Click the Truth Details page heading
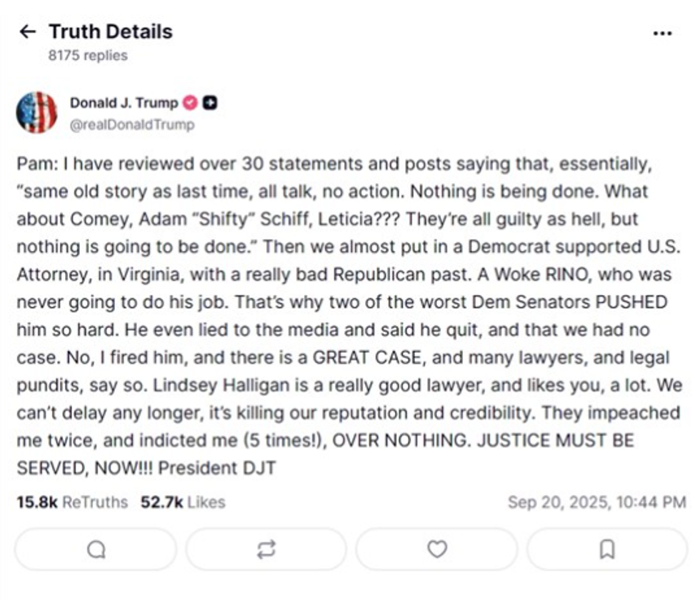 click(110, 31)
